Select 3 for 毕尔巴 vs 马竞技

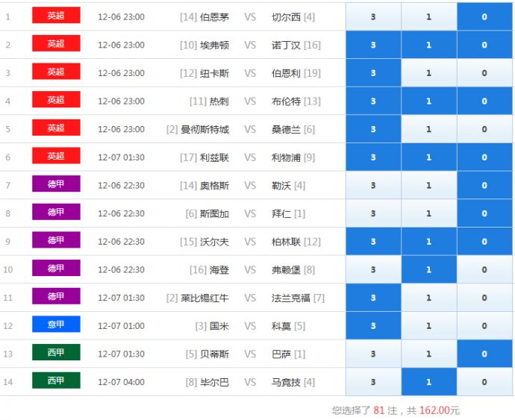point(373,381)
